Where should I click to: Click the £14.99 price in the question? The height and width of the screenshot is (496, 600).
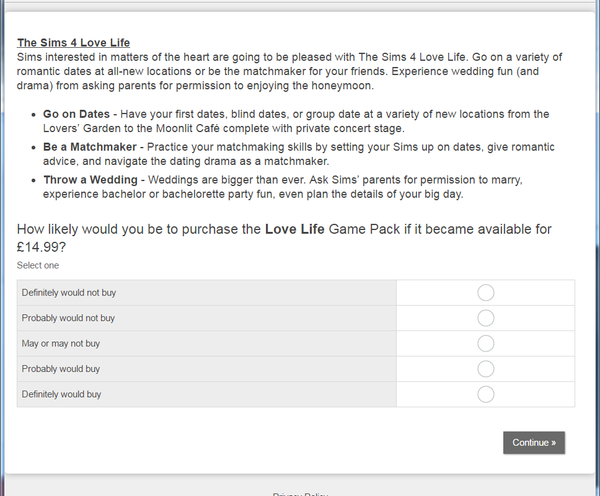point(40,247)
